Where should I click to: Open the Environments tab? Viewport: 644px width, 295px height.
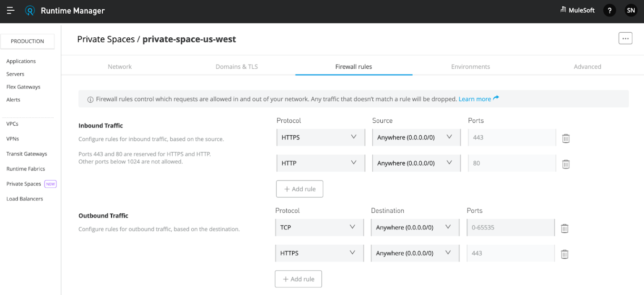[x=470, y=66]
